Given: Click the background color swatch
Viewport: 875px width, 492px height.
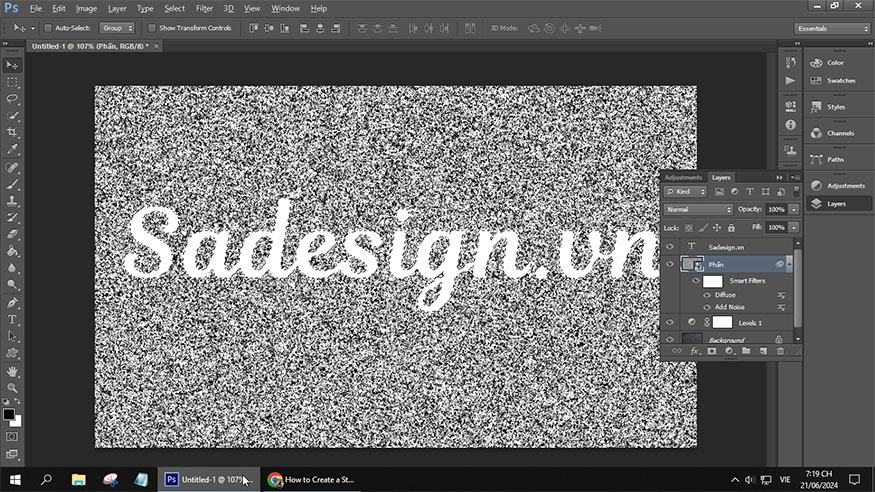Looking at the screenshot, I should point(17,422).
